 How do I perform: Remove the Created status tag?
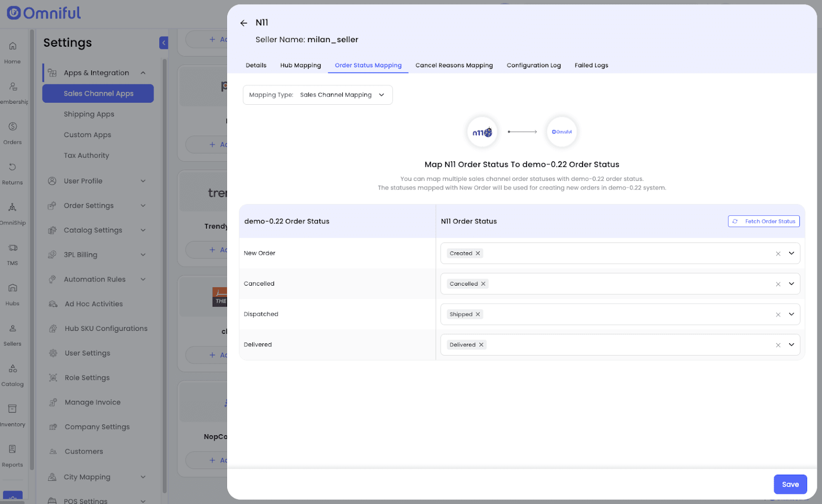point(478,253)
